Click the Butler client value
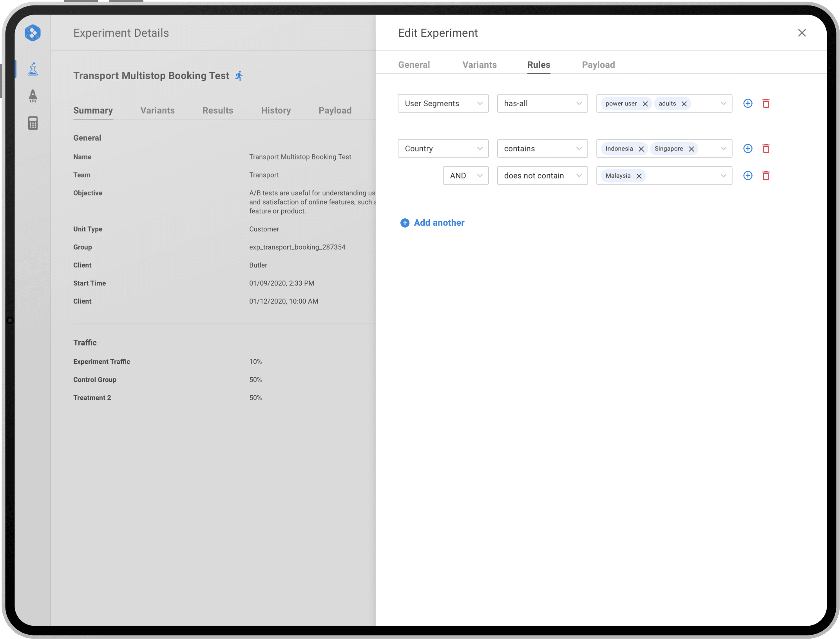 point(258,265)
